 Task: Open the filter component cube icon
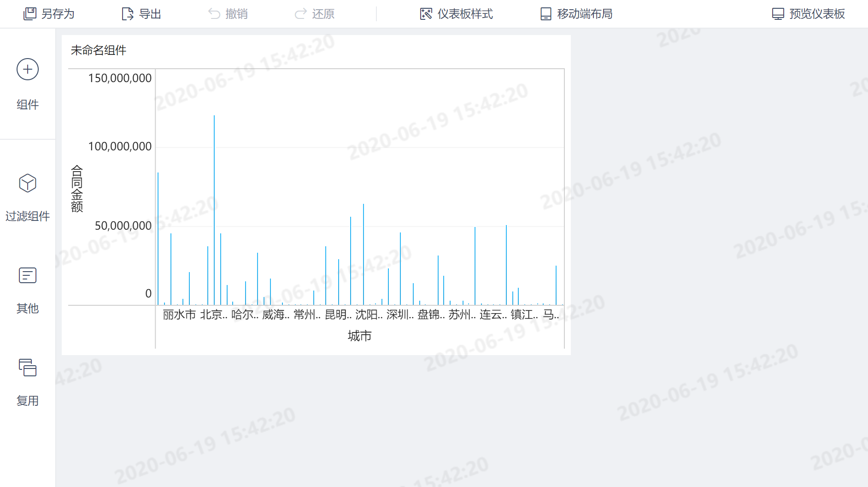[28, 183]
